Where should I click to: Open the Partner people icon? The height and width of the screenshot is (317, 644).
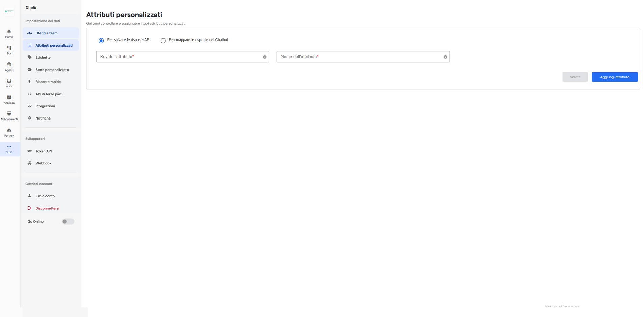click(9, 130)
